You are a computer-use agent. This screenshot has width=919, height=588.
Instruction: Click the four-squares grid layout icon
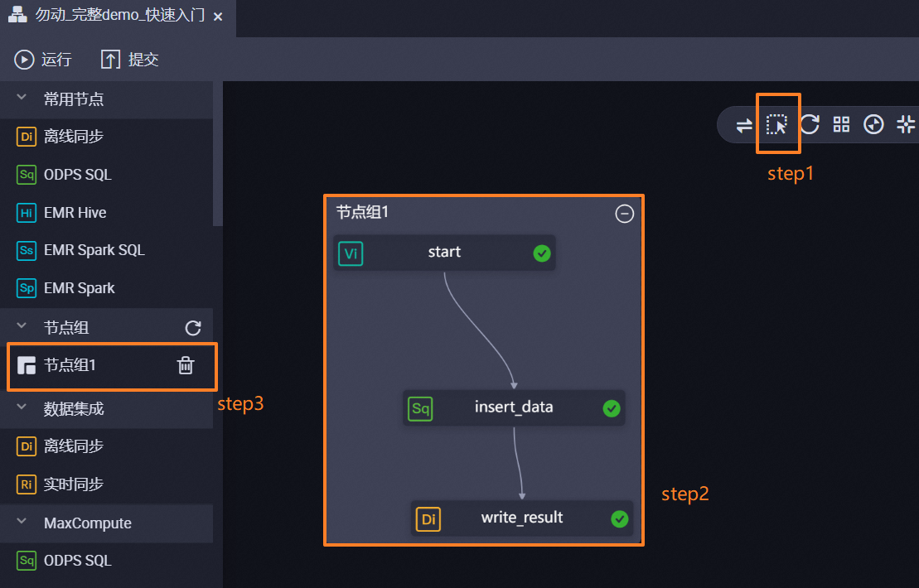point(841,125)
